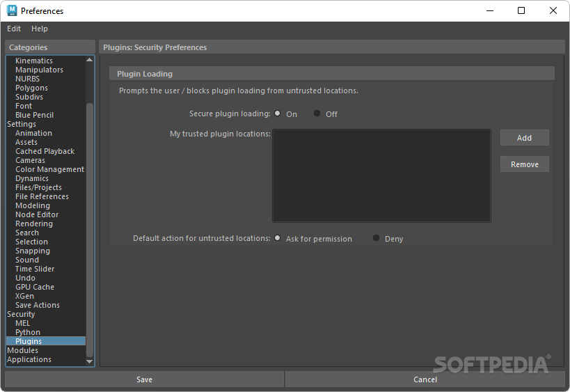This screenshot has height=392, width=570.
Task: Turn secure plugin loading Off
Action: pyautogui.click(x=317, y=113)
